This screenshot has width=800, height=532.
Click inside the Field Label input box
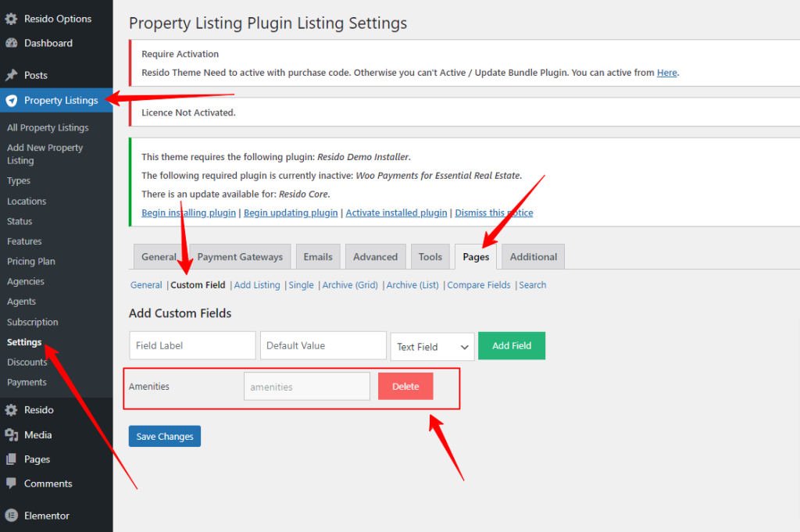[x=191, y=345]
